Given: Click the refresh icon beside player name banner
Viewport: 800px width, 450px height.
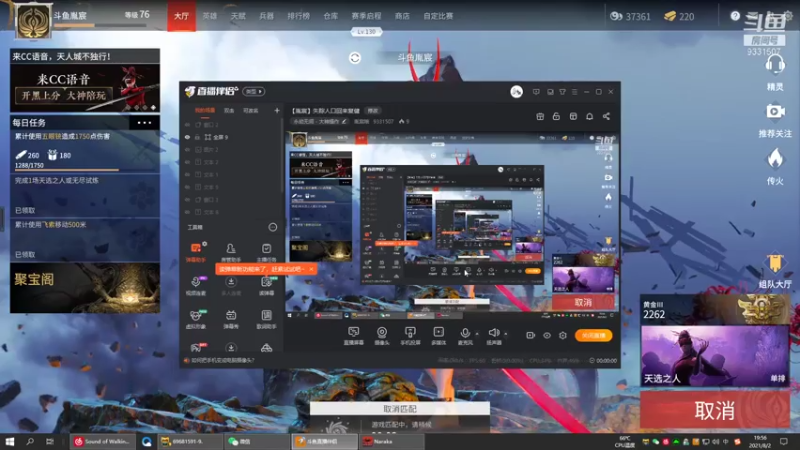Looking at the screenshot, I should pyautogui.click(x=355, y=58).
